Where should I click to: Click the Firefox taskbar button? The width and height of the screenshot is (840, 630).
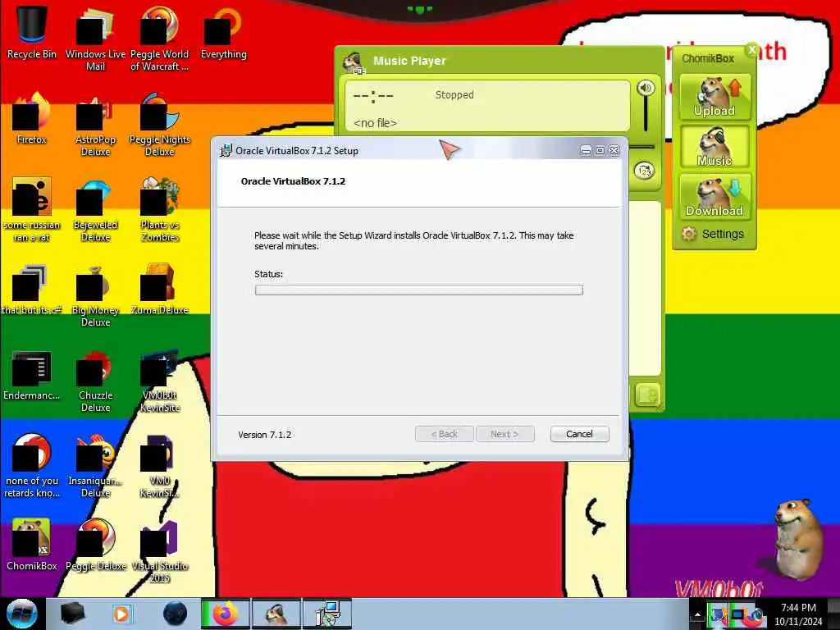point(225,614)
